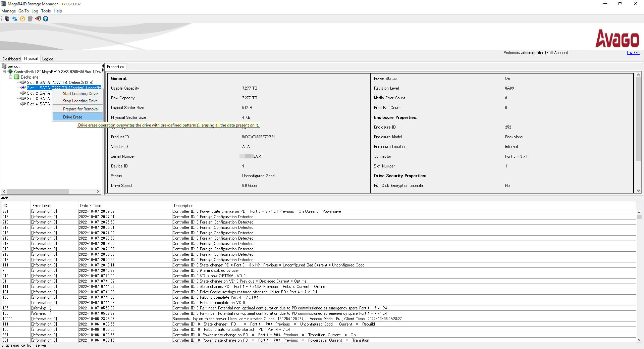
Task: Click the tree pane's scroll-left arrow
Action: pyautogui.click(x=4, y=191)
